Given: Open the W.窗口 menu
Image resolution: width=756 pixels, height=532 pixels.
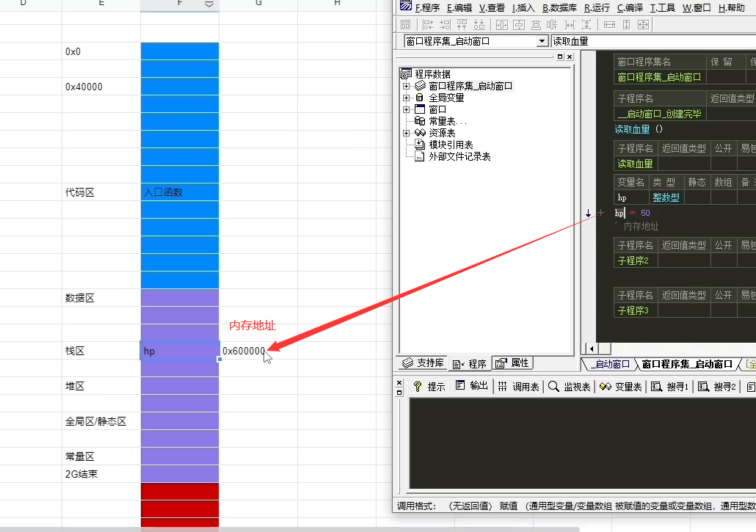Looking at the screenshot, I should point(697,8).
